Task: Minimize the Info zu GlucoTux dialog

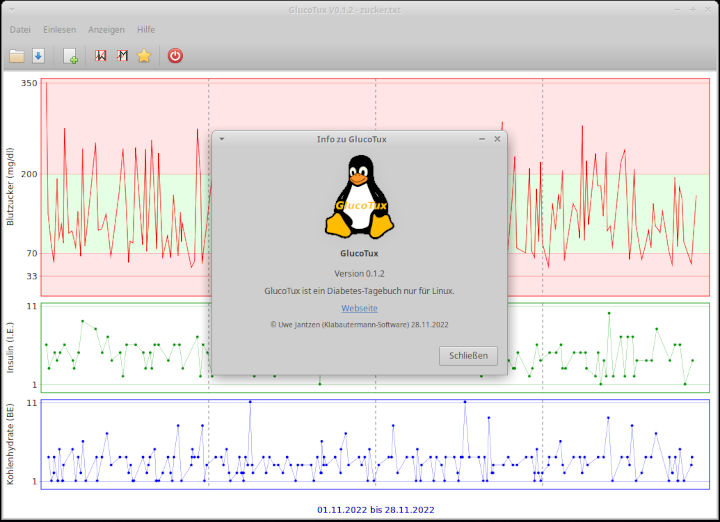Action: pyautogui.click(x=482, y=139)
